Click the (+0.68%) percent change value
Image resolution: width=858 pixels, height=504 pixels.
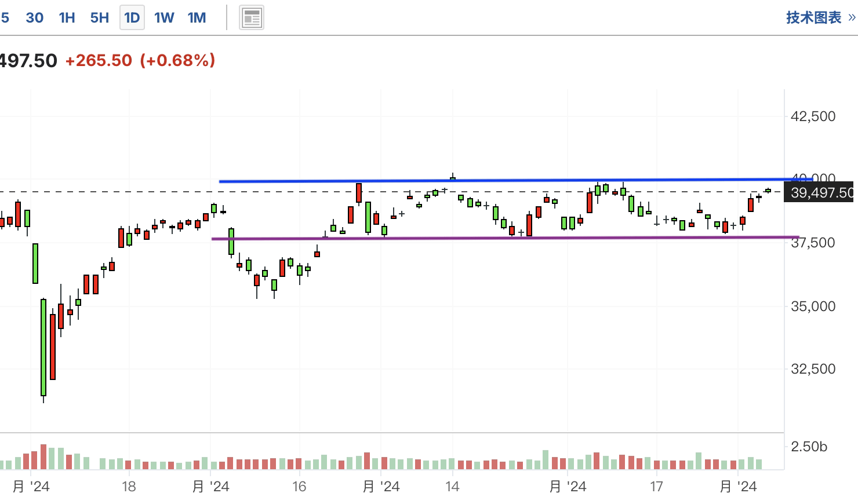click(177, 60)
